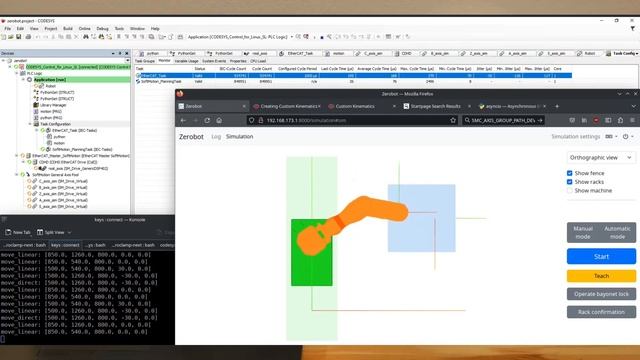Switch to the Task Groups tab
640x360 pixels.
click(145, 61)
